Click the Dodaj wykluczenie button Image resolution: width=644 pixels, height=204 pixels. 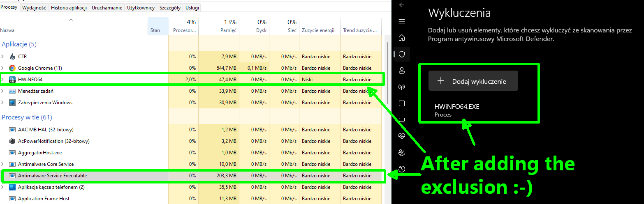point(473,81)
